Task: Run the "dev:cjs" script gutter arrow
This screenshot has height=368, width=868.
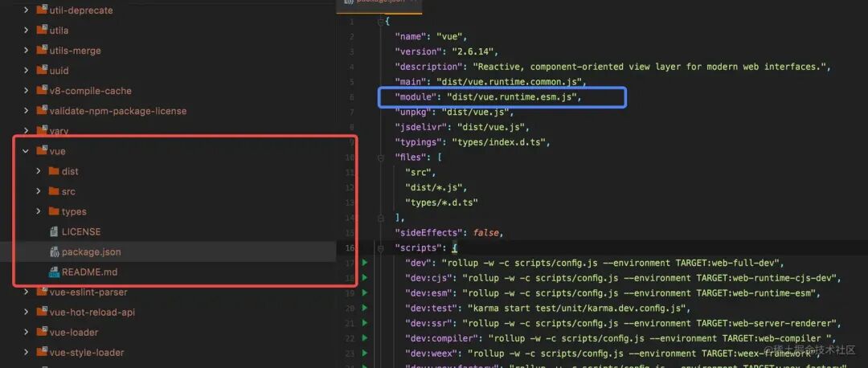Action: pyautogui.click(x=364, y=278)
